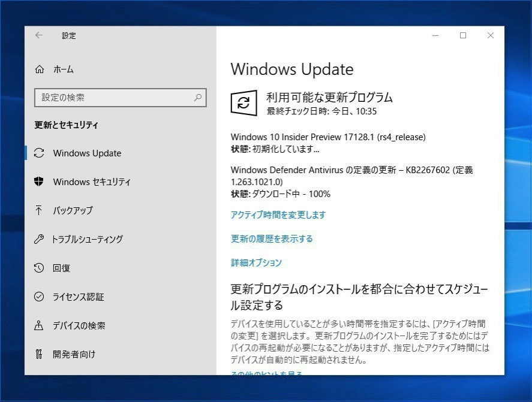The image size is (532, 402).
Task: Click the partly hidden その他のヒント link at bottom
Action: [x=266, y=373]
